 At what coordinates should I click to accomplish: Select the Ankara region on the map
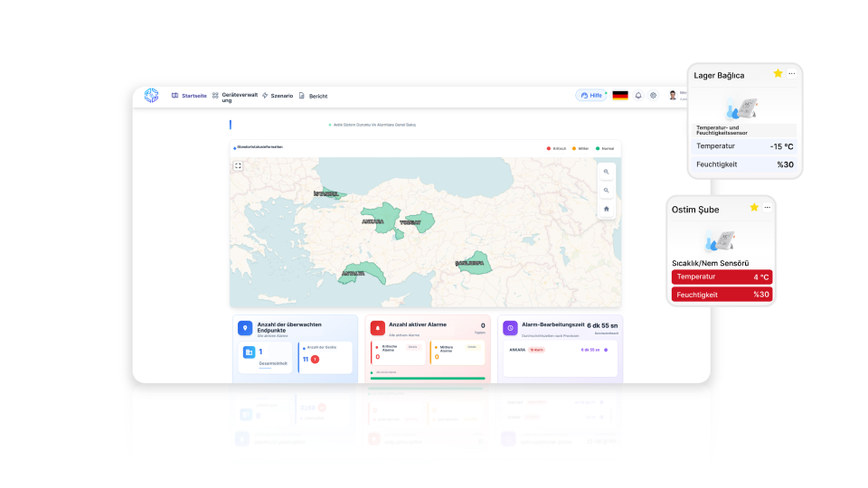pos(382,217)
